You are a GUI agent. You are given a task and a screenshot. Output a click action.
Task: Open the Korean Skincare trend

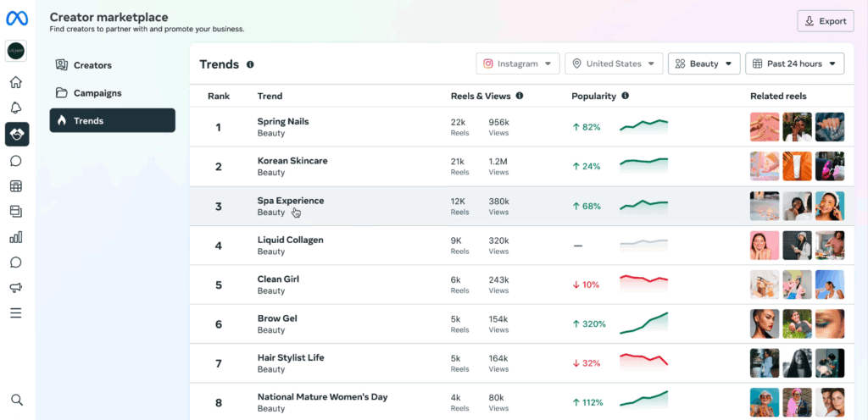coord(292,161)
